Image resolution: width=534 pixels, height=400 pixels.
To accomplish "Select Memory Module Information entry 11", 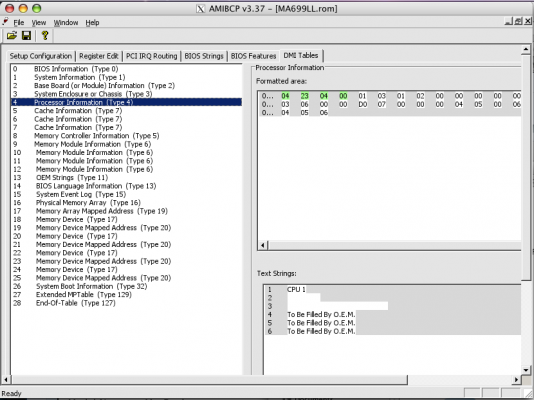I will coord(126,161).
